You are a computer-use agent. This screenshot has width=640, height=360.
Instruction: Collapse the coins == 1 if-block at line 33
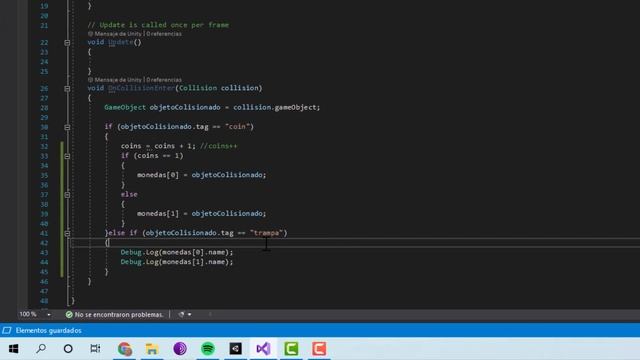[67, 156]
